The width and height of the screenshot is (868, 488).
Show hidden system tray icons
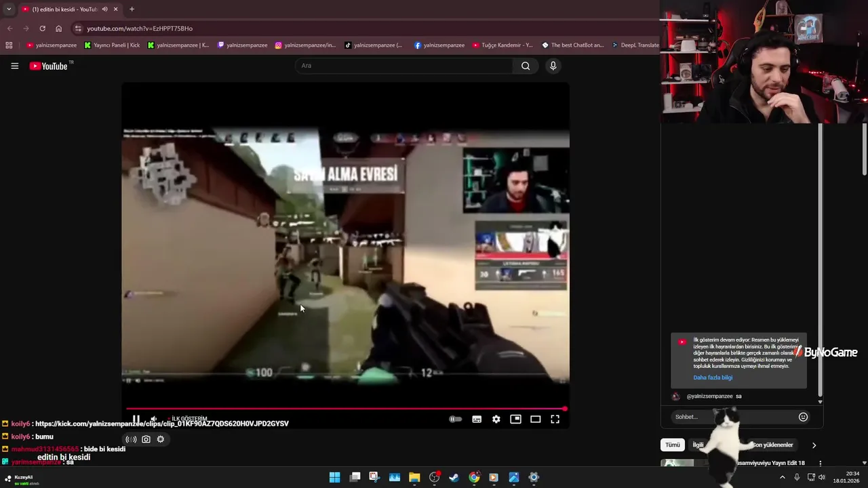coord(782,477)
